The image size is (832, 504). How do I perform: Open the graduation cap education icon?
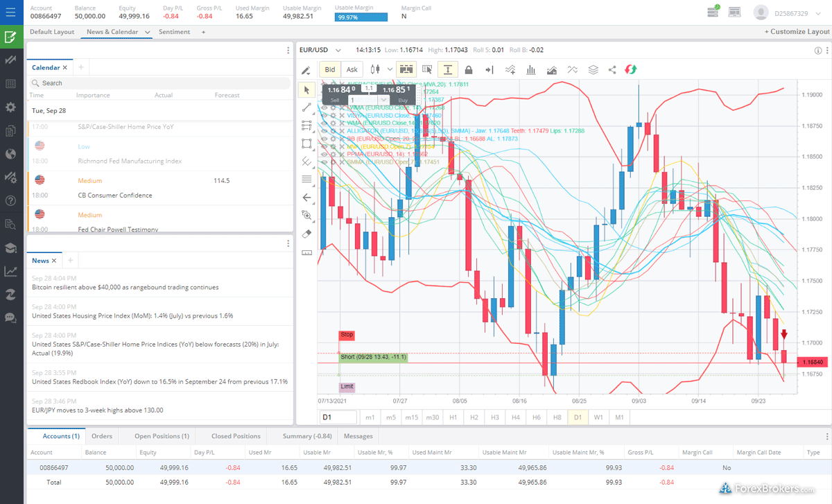click(x=10, y=247)
